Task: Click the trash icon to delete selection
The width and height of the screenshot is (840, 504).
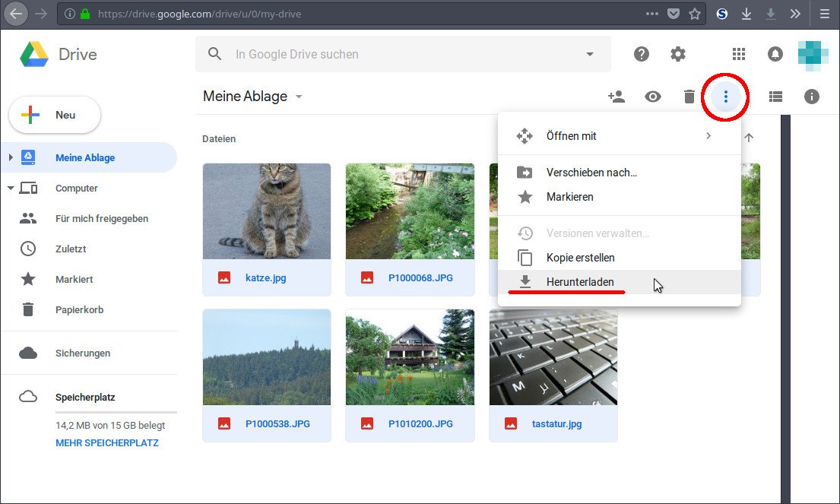Action: click(x=689, y=97)
